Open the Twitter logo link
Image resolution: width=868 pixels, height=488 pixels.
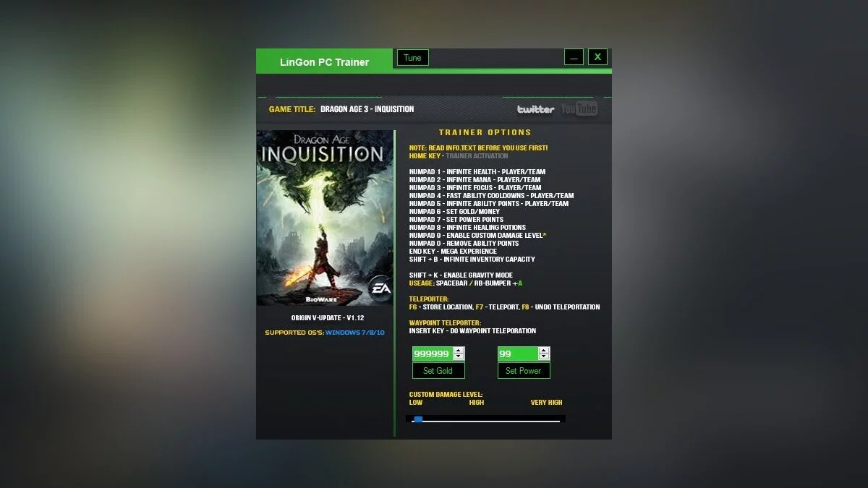click(536, 109)
